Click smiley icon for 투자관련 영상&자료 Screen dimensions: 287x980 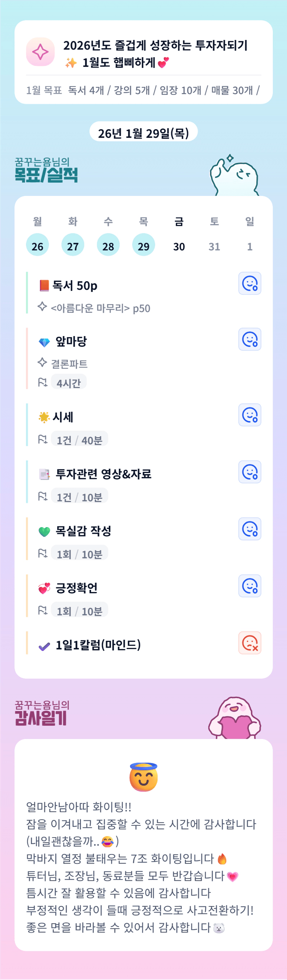(250, 472)
